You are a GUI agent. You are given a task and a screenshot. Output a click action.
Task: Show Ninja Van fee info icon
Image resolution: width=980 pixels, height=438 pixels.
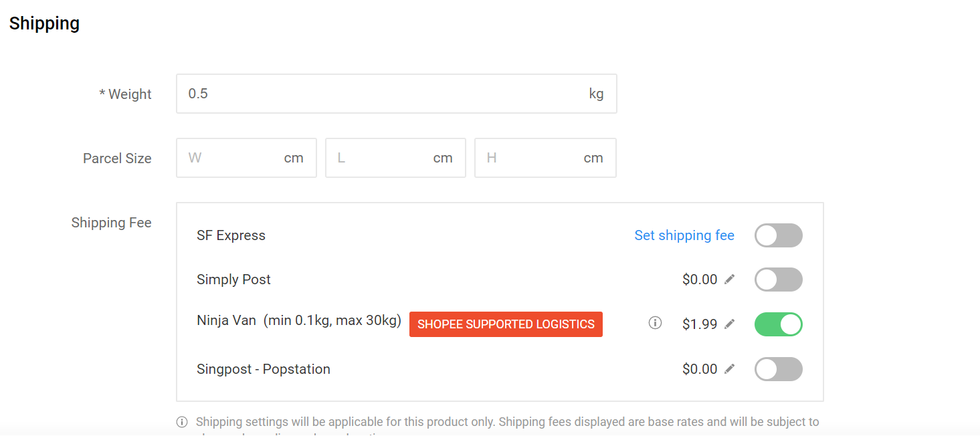[655, 324]
